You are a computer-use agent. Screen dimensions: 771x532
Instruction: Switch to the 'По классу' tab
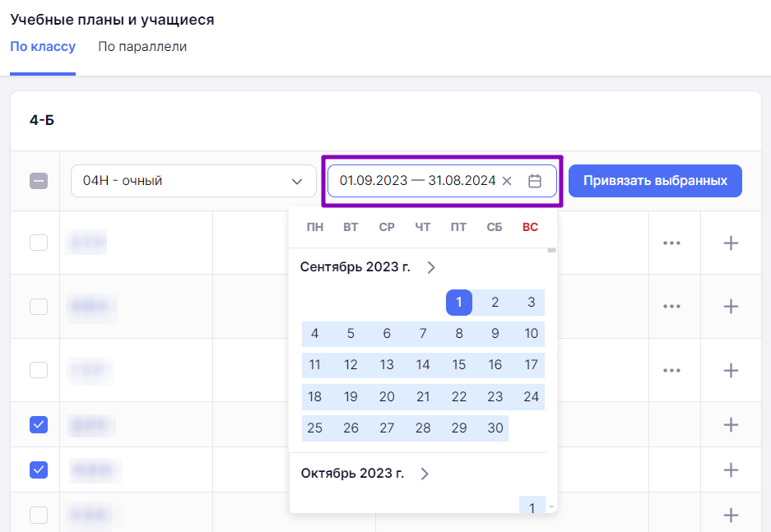(x=43, y=47)
